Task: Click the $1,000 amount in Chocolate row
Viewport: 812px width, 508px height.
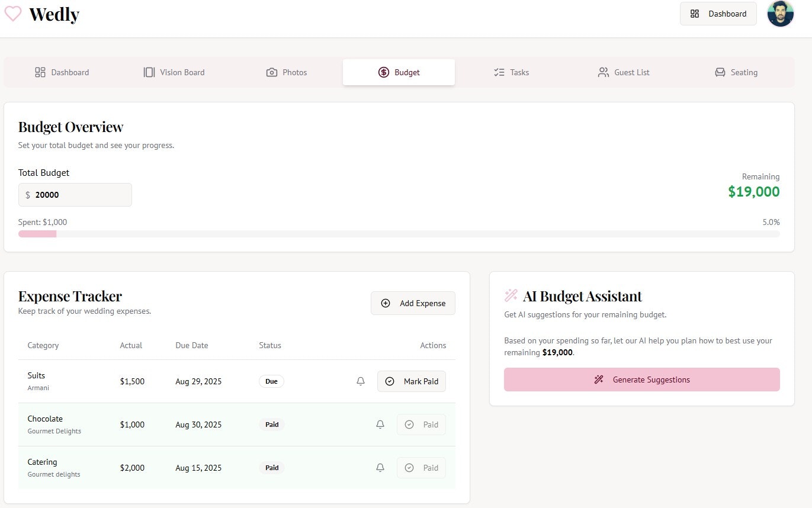Action: pos(132,425)
